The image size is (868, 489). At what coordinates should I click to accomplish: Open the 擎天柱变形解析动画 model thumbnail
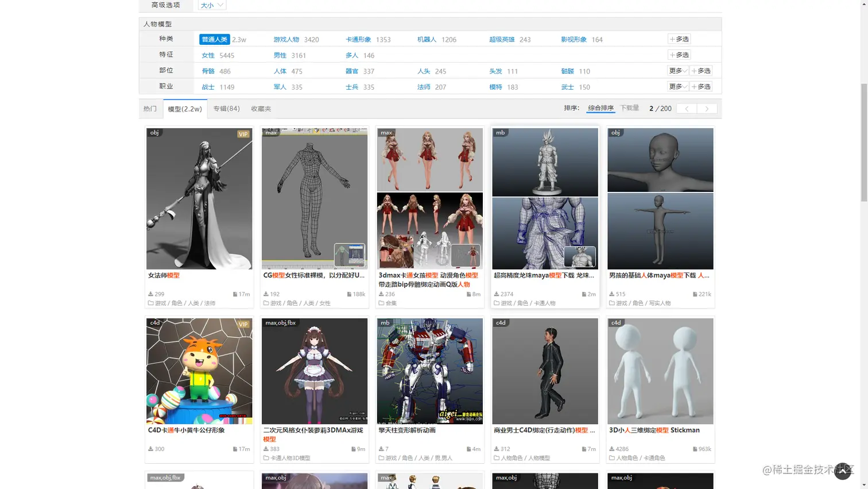coord(429,371)
